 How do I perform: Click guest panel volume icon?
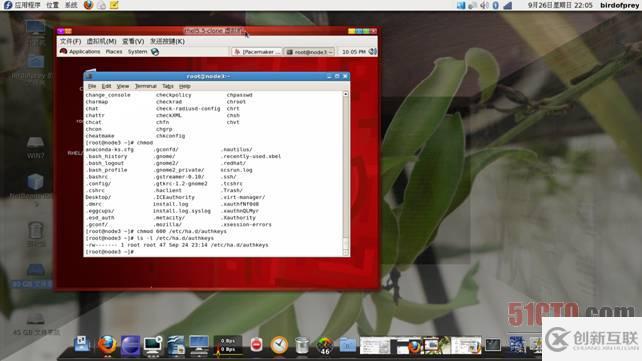coord(372,52)
